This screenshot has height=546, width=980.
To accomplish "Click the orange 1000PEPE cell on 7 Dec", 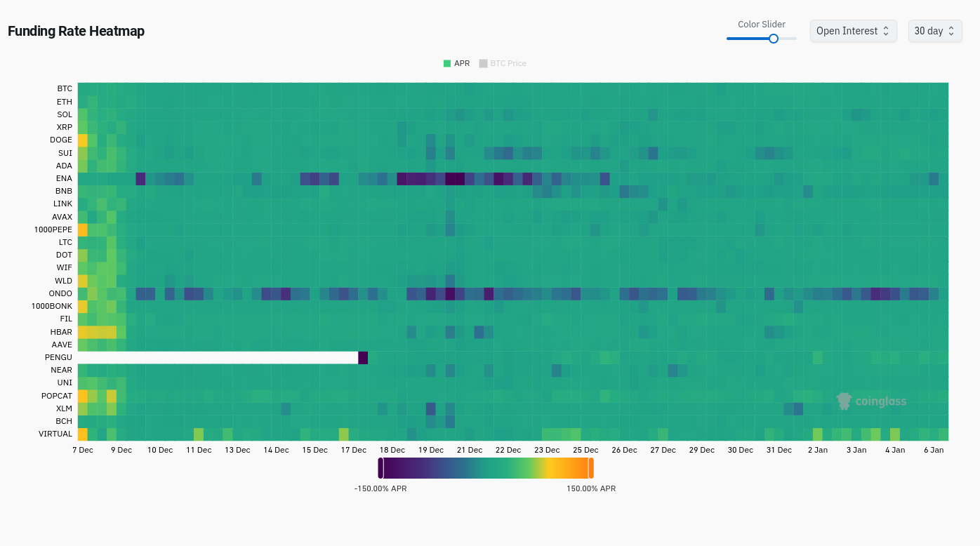I will (x=82, y=229).
